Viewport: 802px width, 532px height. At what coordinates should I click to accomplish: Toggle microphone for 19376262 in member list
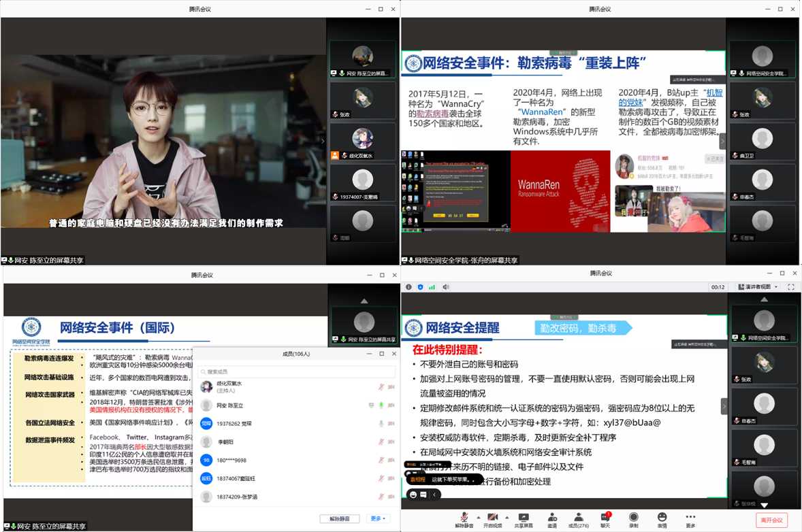coord(381,424)
